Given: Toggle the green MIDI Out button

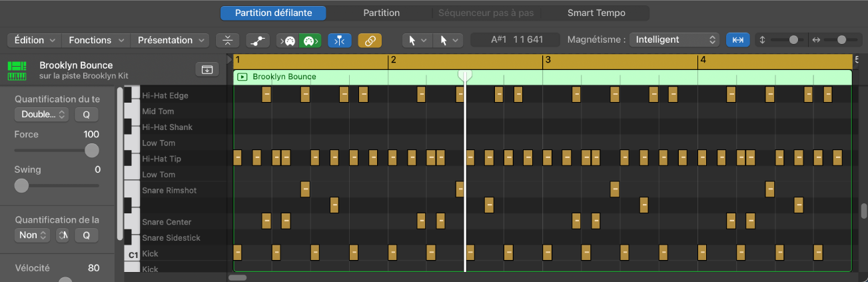Looking at the screenshot, I should (309, 40).
